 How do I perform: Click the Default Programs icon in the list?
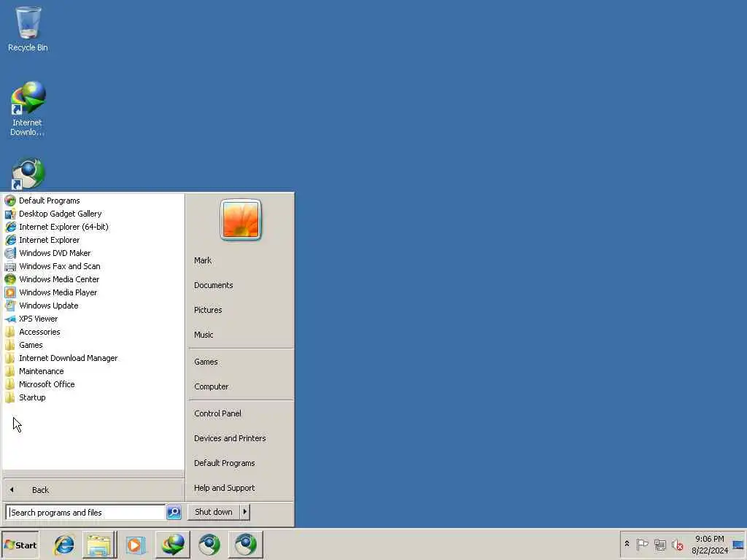tap(10, 201)
